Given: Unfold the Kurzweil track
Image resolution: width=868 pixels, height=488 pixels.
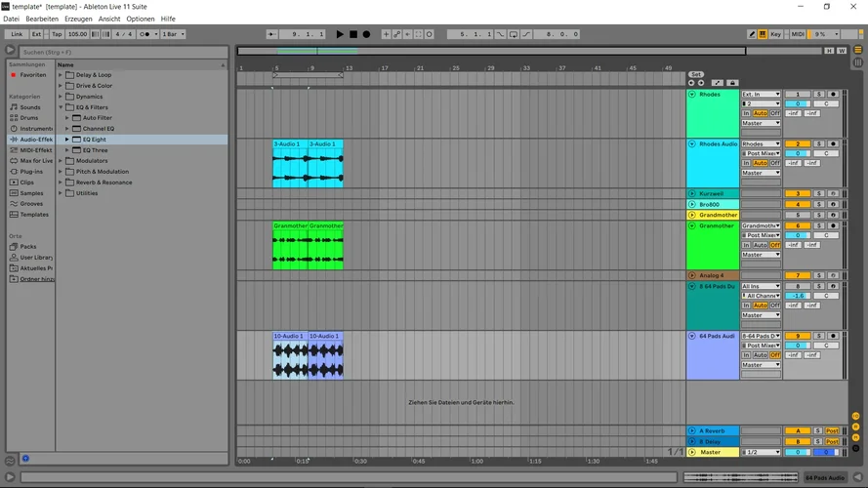Looking at the screenshot, I should (x=692, y=193).
